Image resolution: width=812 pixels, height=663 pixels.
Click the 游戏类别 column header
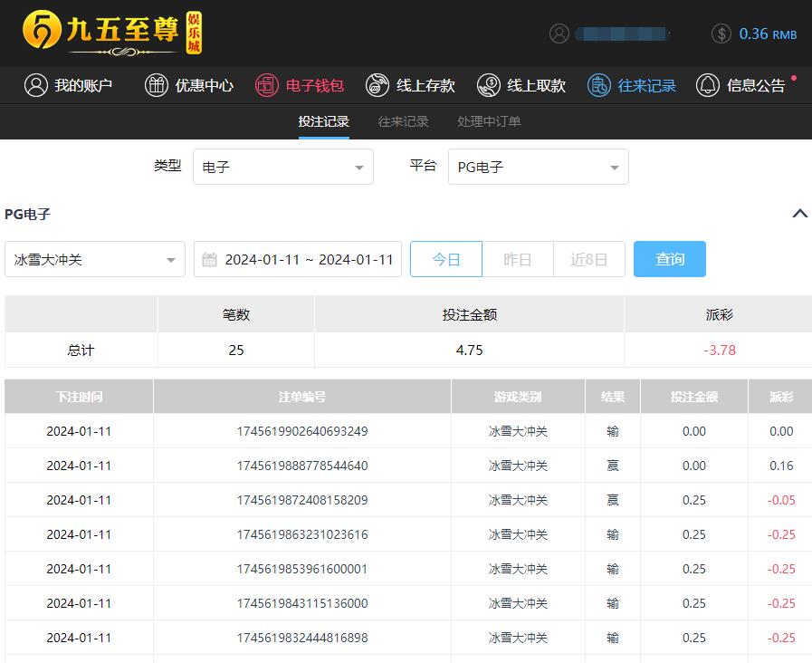[519, 397]
